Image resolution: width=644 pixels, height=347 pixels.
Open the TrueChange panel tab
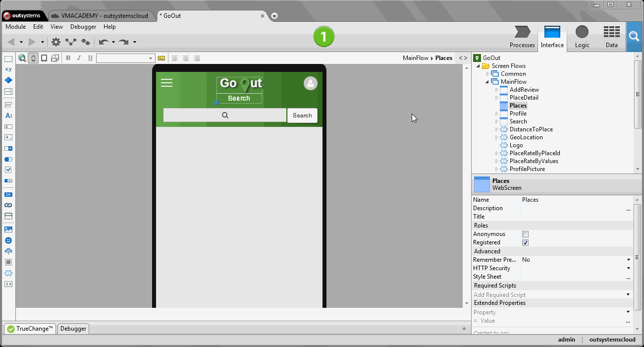pyautogui.click(x=30, y=329)
